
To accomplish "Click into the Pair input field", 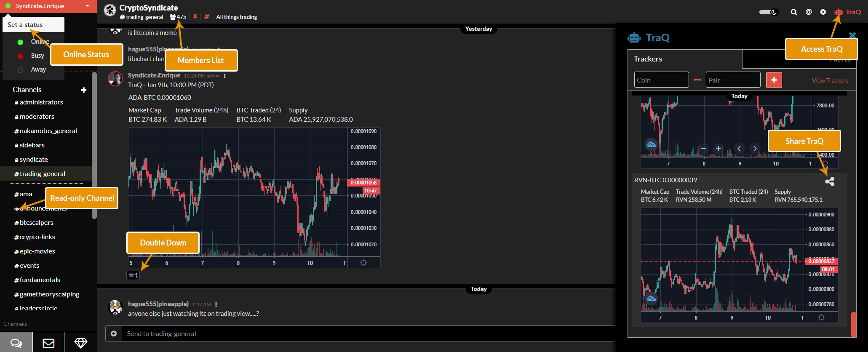I will tap(733, 80).
